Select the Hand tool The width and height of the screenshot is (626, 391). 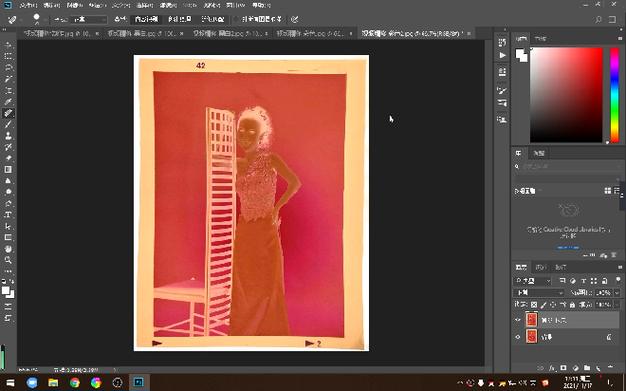(8, 249)
